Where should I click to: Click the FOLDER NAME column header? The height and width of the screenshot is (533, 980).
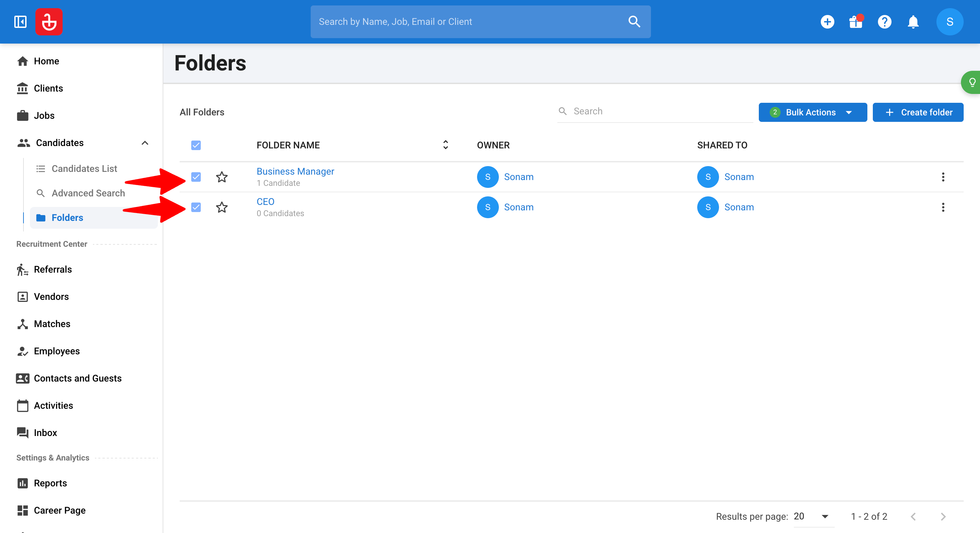coord(288,145)
